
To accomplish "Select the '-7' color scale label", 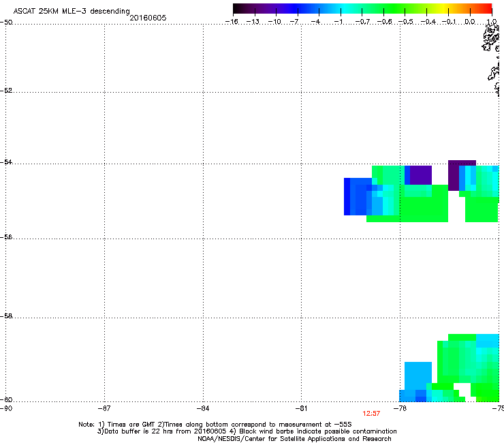I will tap(294, 22).
